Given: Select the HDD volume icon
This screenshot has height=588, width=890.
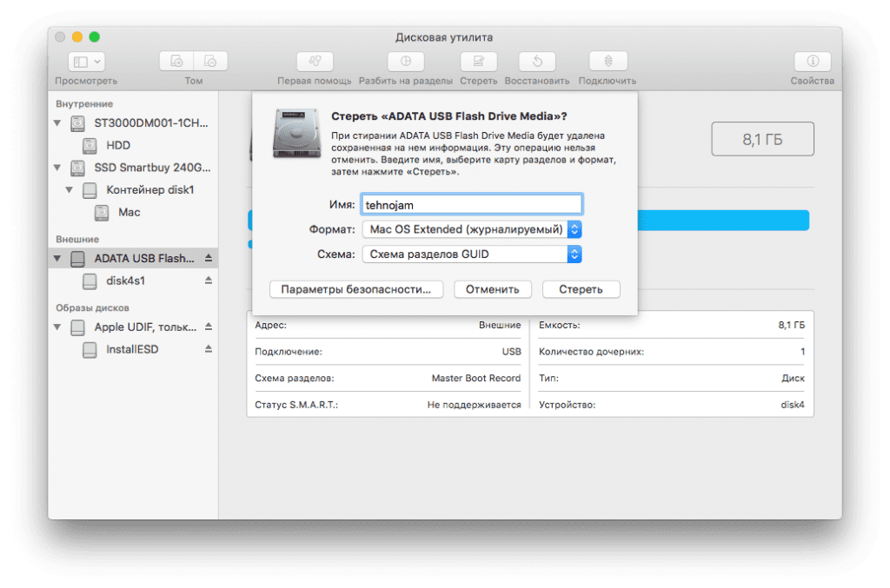Looking at the screenshot, I should (x=90, y=146).
